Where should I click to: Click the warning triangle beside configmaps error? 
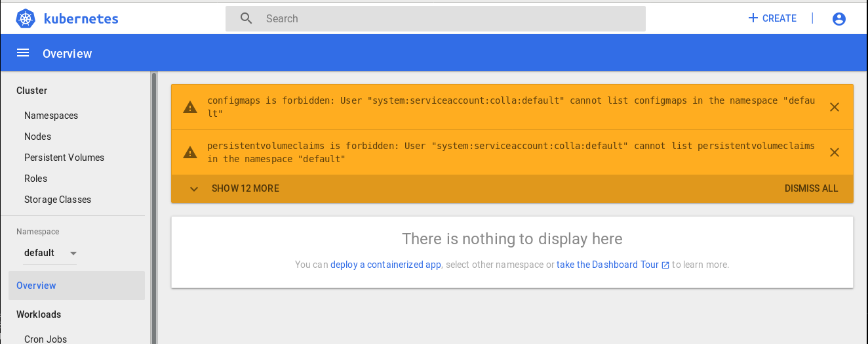click(x=190, y=107)
